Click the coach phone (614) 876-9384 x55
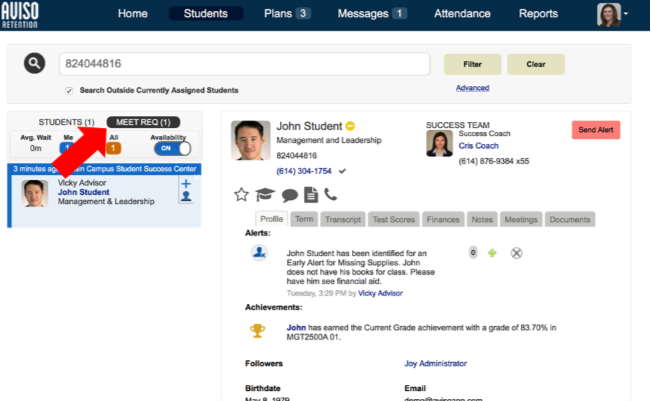 tap(494, 161)
